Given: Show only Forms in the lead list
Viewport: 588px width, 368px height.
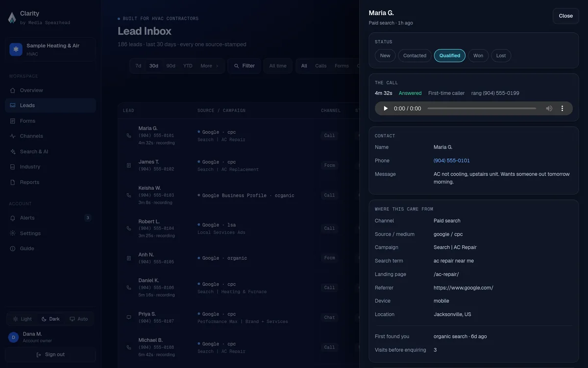Looking at the screenshot, I should coord(342,66).
